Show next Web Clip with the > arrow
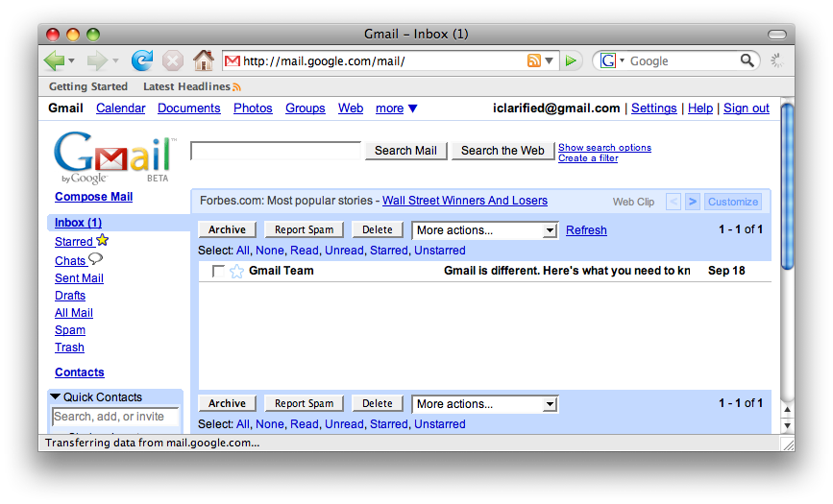Viewport: 833px width, 504px height. tap(692, 202)
